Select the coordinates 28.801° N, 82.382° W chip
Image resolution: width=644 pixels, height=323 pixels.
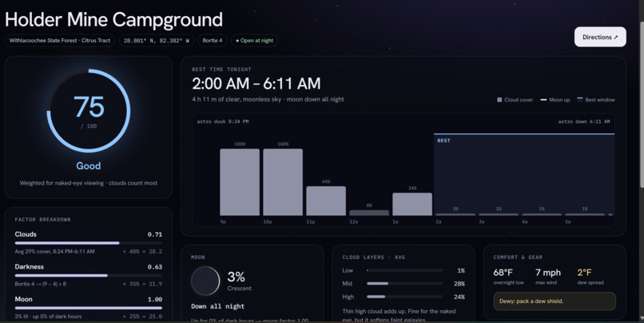157,41
